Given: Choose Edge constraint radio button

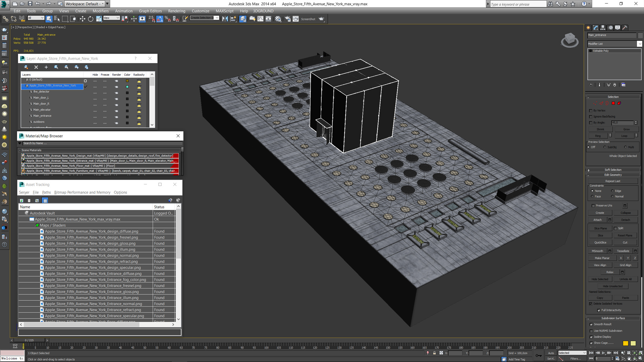Looking at the screenshot, I should tap(612, 191).
